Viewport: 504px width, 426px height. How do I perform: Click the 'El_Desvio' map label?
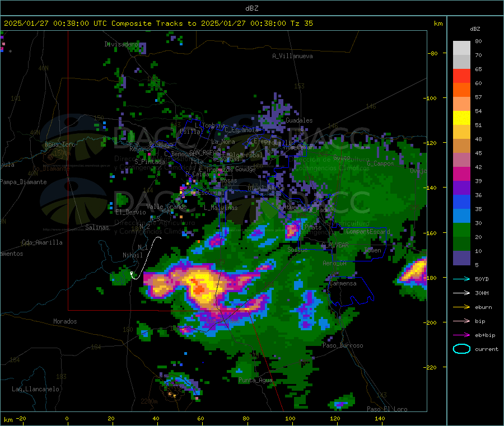coord(130,212)
